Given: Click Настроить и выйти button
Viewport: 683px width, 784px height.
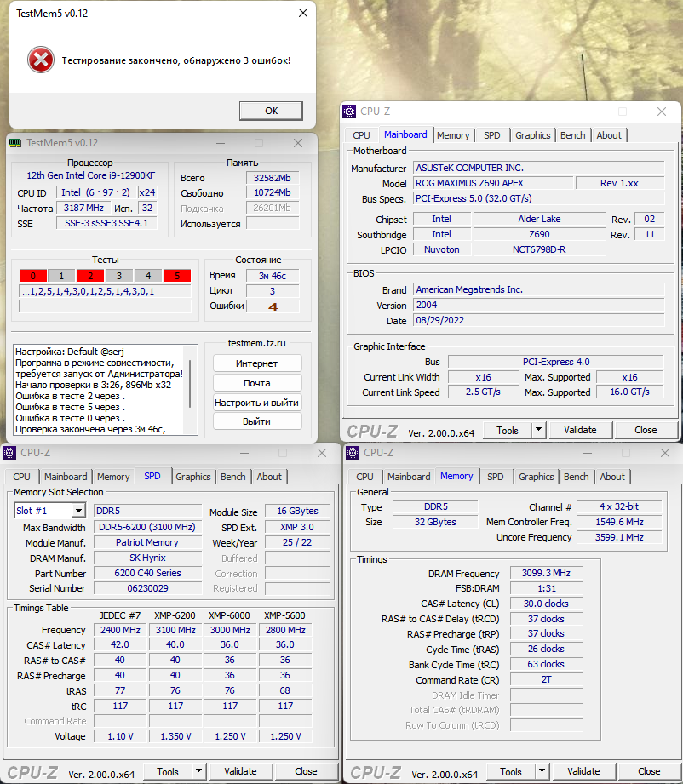Looking at the screenshot, I should point(257,403).
